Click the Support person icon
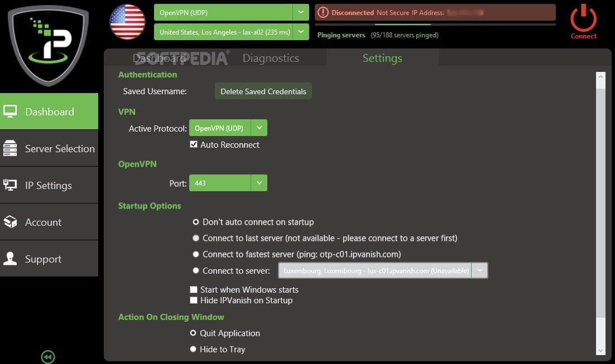This screenshot has width=615, height=364. coord(11,259)
